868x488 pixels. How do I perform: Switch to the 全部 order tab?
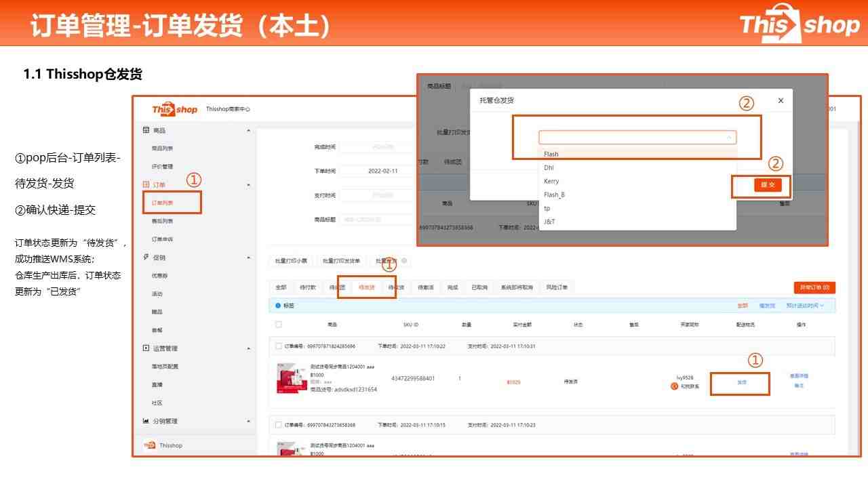pos(281,287)
